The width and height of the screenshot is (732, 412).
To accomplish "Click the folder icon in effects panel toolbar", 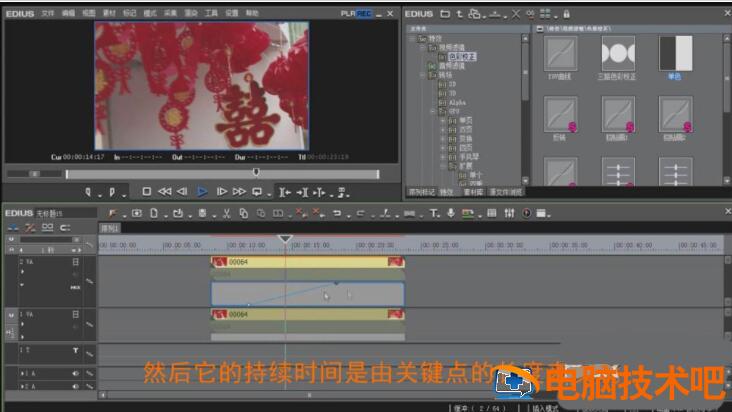I will pos(445,14).
